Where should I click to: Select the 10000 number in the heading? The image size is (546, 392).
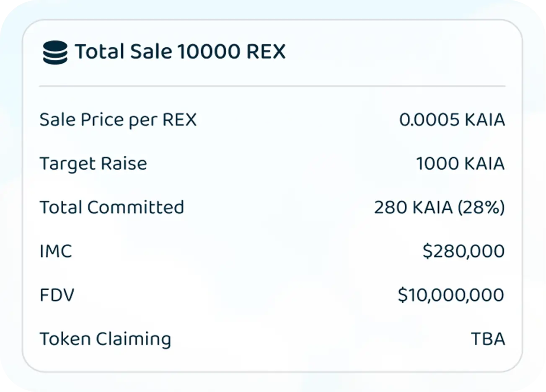pos(208,52)
